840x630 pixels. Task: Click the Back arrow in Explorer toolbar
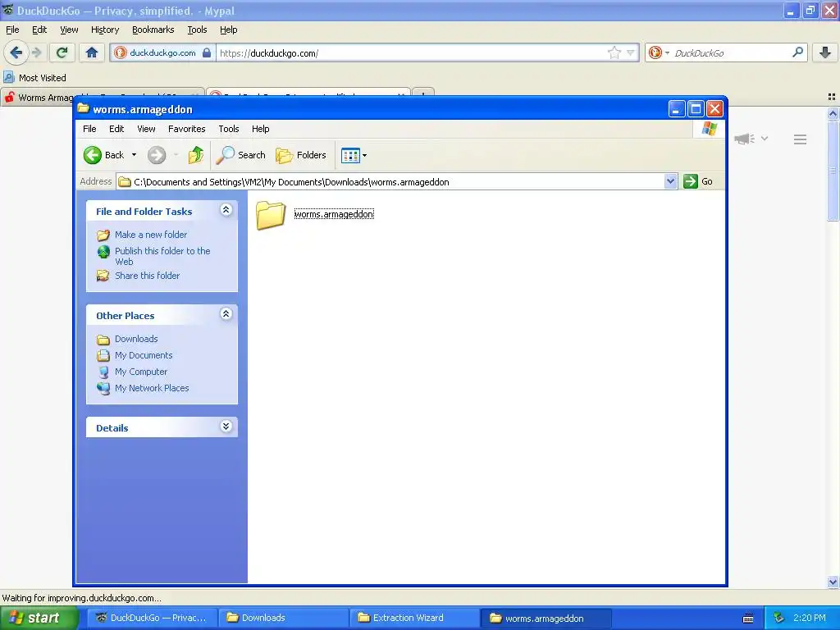(93, 155)
